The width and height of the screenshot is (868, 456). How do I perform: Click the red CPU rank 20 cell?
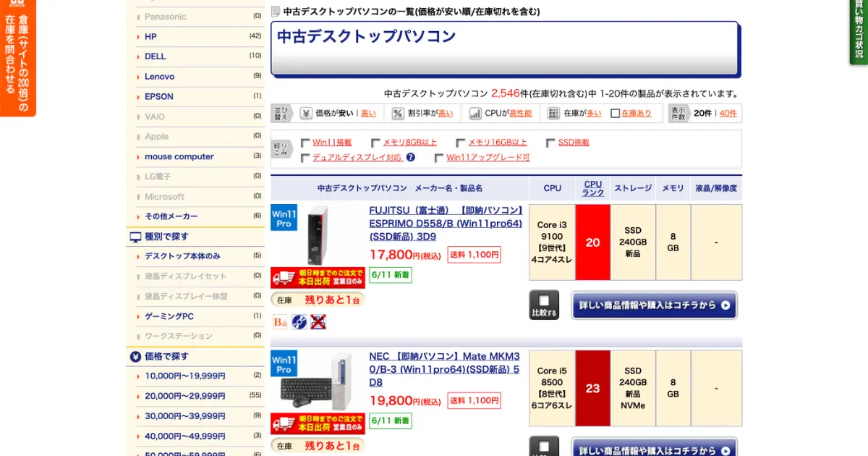tap(593, 242)
